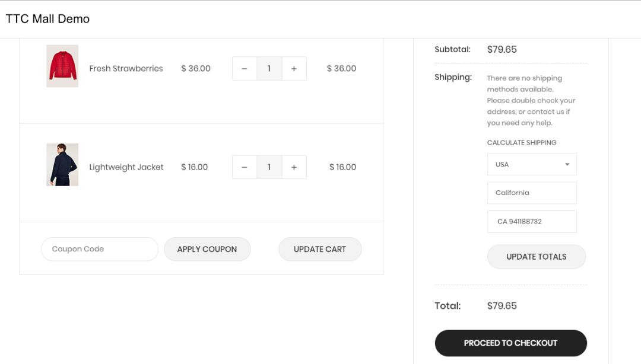This screenshot has height=364, width=641.
Task: Select the $ 36.00 unit price
Action: click(x=196, y=69)
